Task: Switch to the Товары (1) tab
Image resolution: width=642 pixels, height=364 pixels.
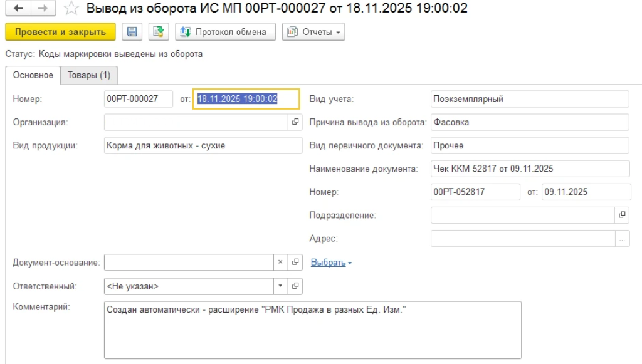Action: pos(89,75)
